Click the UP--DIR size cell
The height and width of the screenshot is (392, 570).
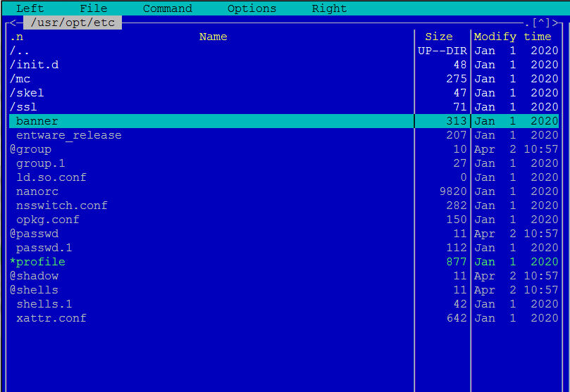[442, 51]
